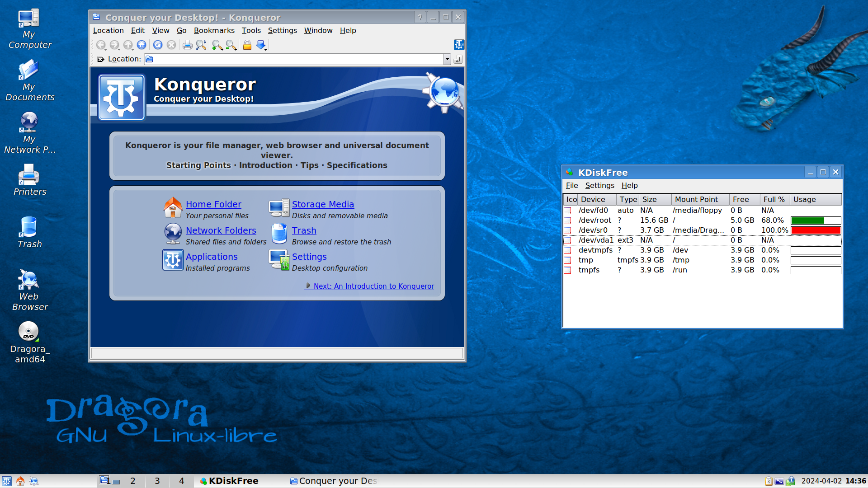
Task: Click the display resize tray icon
Action: [x=779, y=481]
